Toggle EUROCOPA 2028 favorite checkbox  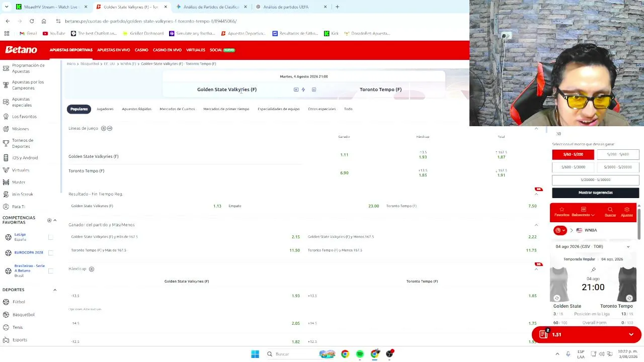coord(50,252)
